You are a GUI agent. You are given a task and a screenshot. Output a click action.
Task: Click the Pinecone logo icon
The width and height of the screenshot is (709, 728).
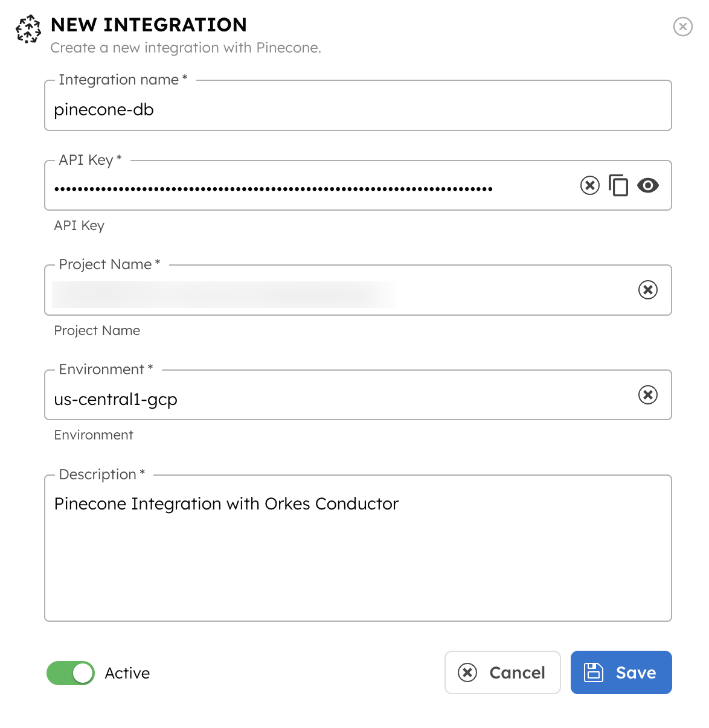[28, 29]
